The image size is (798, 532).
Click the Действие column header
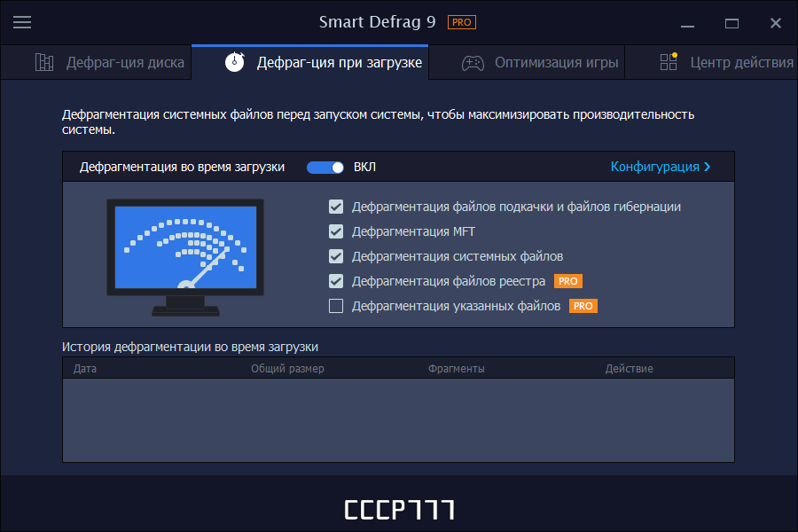pos(629,369)
